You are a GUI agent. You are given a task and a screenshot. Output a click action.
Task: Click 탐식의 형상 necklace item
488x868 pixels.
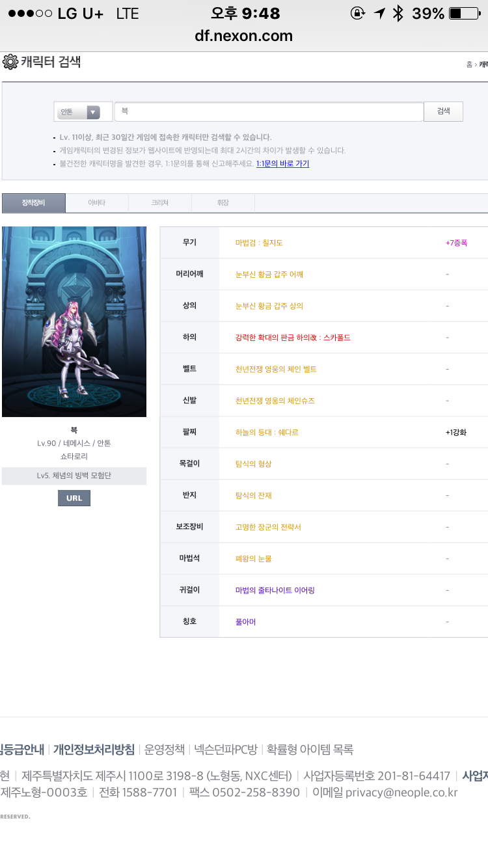(254, 464)
